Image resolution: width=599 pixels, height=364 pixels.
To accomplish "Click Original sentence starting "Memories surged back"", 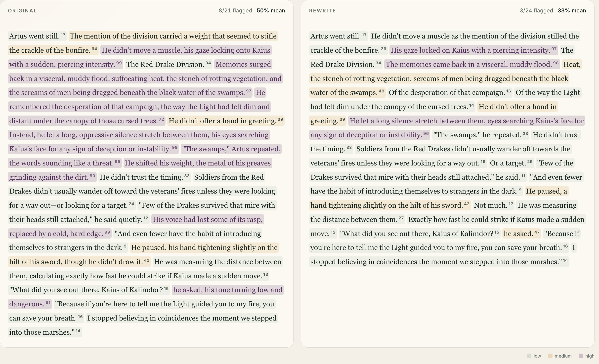I will point(145,79).
